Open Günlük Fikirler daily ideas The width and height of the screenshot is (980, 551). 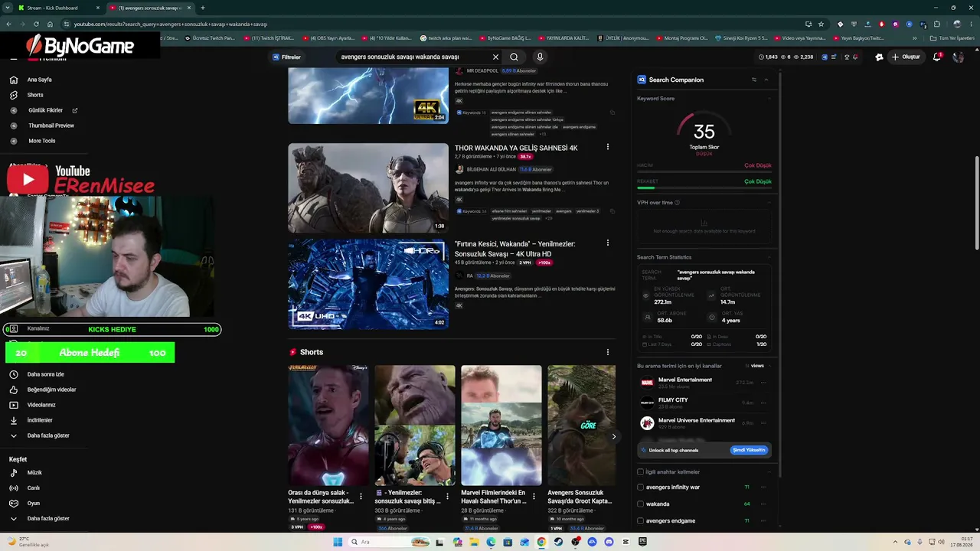coord(44,110)
